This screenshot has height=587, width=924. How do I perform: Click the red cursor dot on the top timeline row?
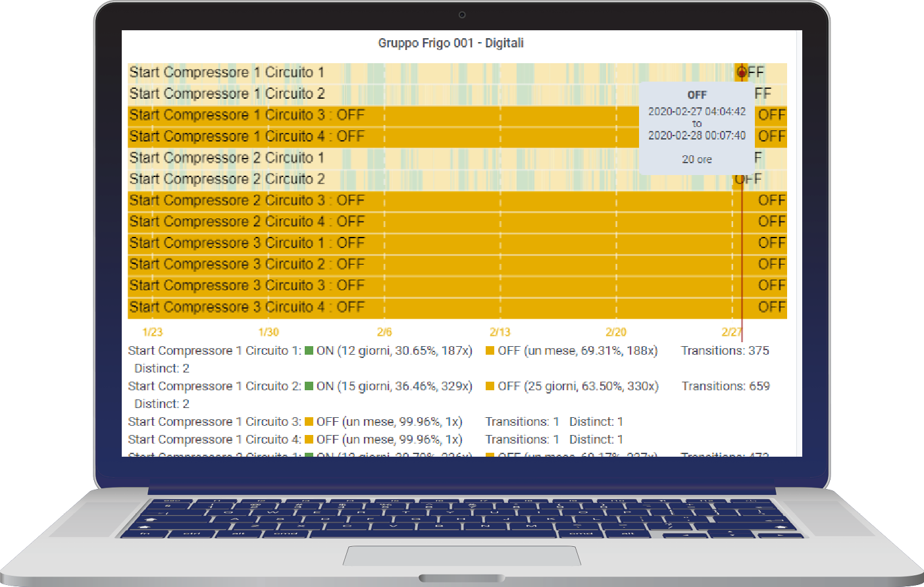(742, 72)
